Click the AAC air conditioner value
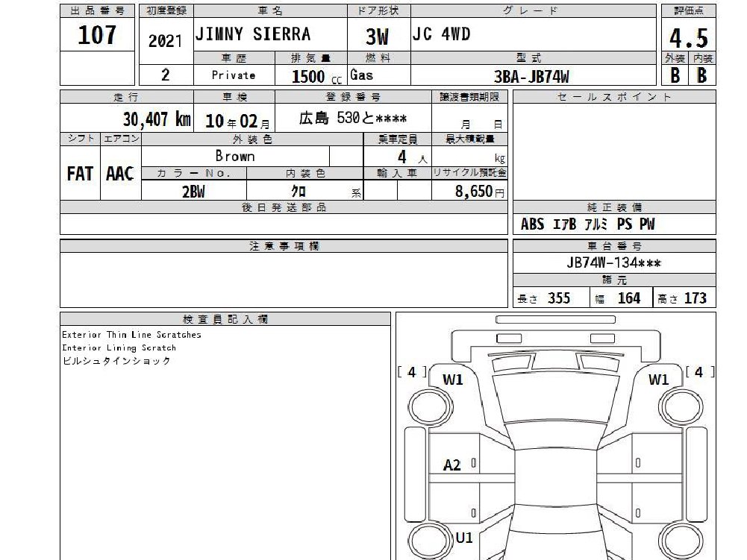The width and height of the screenshot is (747, 560). point(119,173)
